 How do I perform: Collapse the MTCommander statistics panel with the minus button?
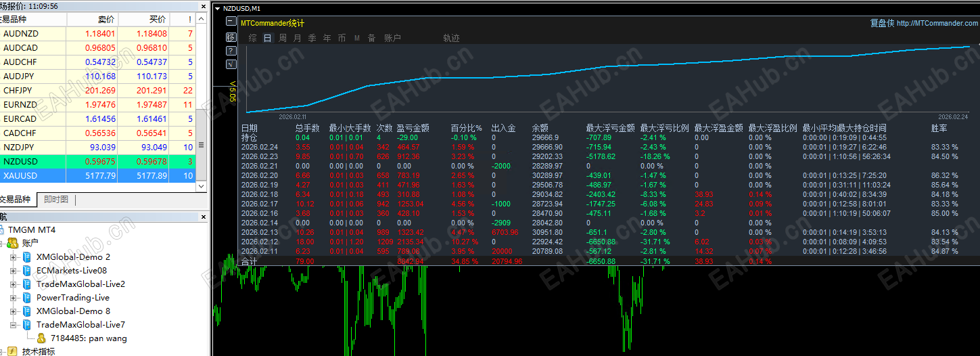(231, 22)
